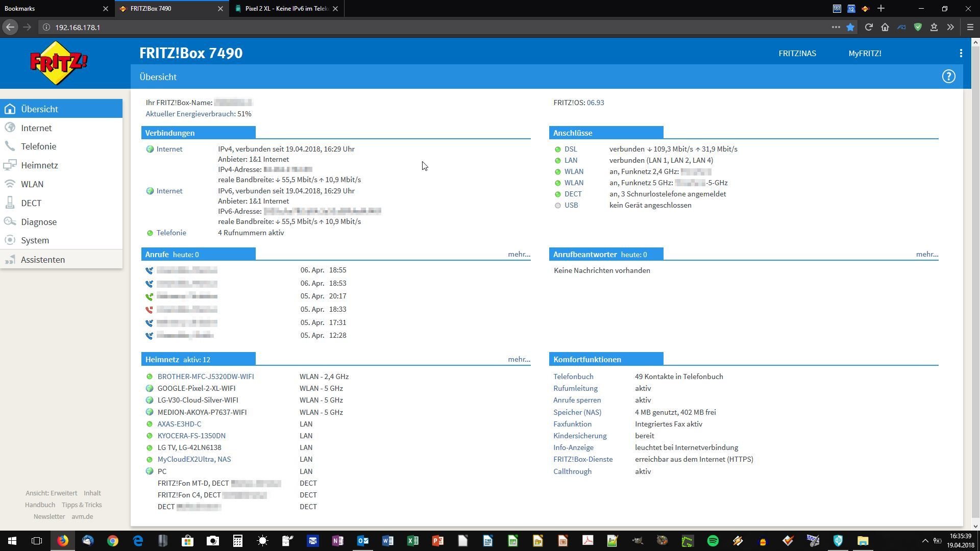Click mehr... in the Anrufe section
The image size is (980, 551).
[519, 254]
